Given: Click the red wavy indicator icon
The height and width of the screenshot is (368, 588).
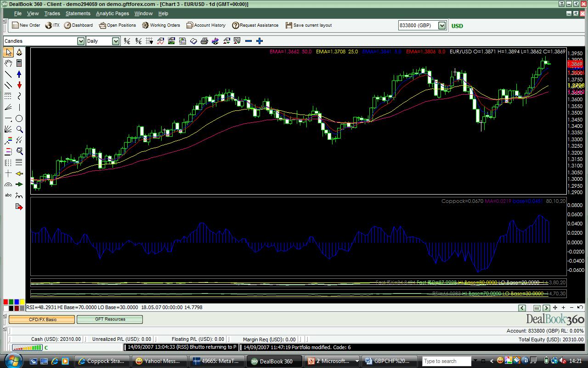Looking at the screenshot, I should click(160, 41).
